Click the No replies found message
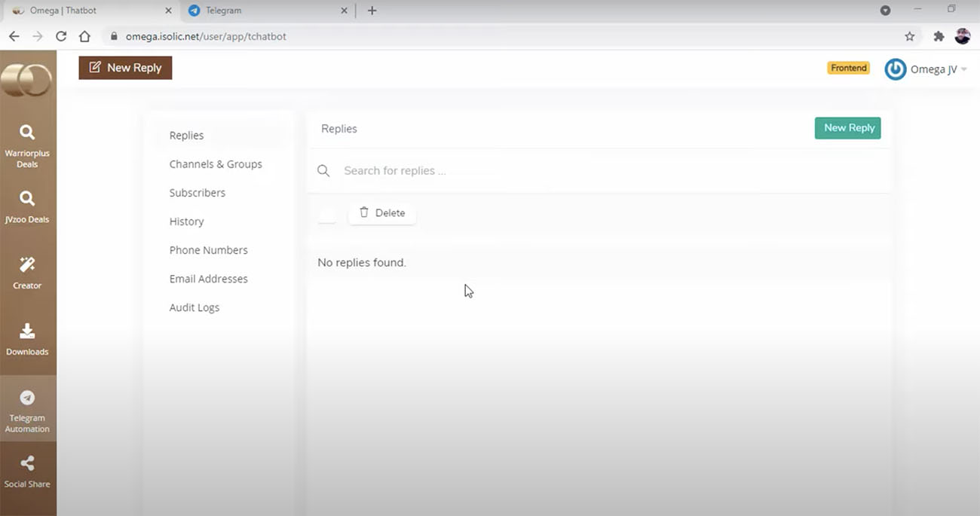The width and height of the screenshot is (980, 516). (x=362, y=263)
